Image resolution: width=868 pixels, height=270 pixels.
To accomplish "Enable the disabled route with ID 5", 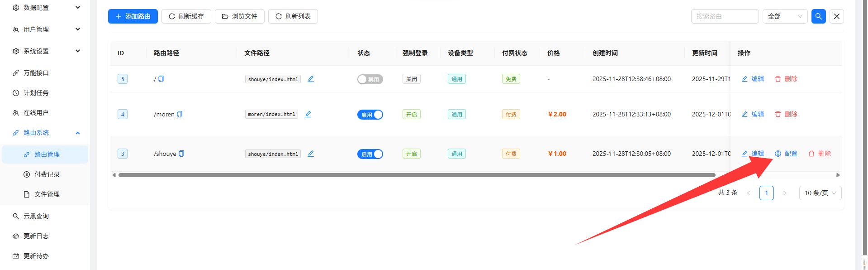I will pyautogui.click(x=370, y=79).
